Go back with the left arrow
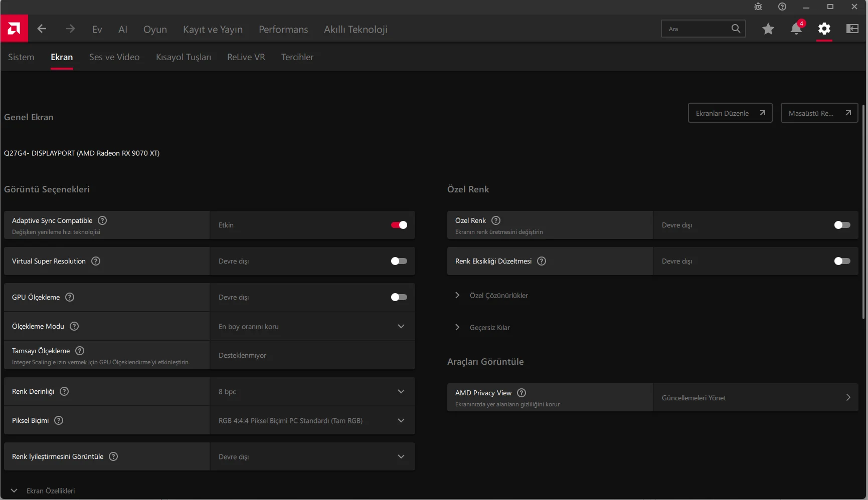The width and height of the screenshot is (868, 500). [x=42, y=29]
